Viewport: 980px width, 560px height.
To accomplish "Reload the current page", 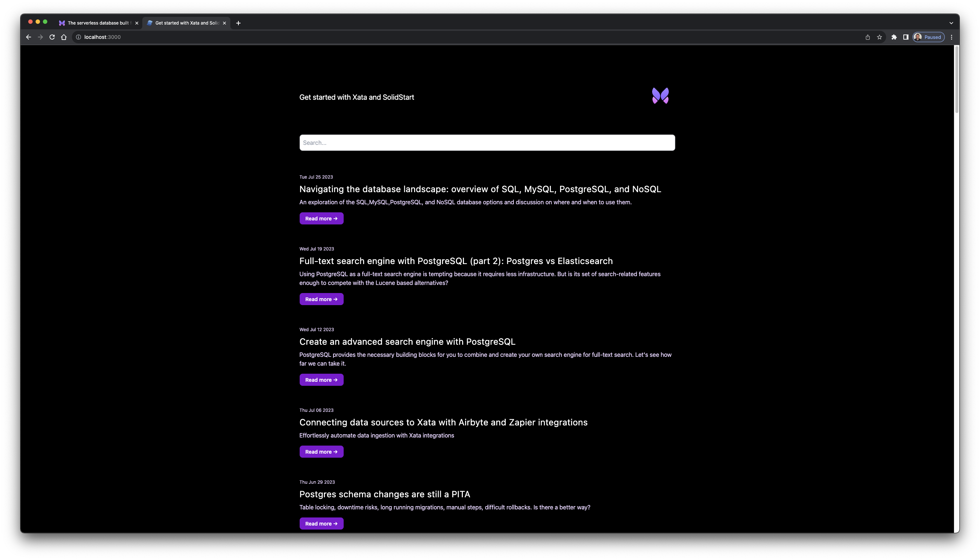I will coord(52,37).
